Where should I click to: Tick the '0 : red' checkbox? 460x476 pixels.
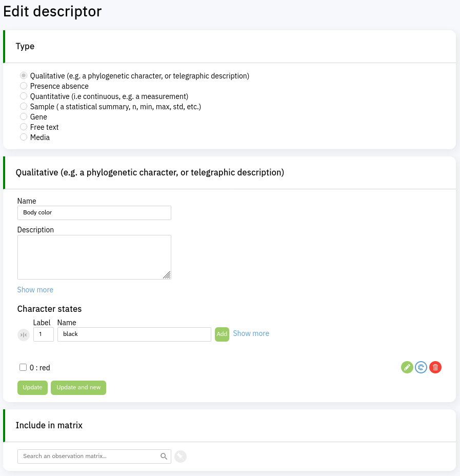tap(23, 367)
